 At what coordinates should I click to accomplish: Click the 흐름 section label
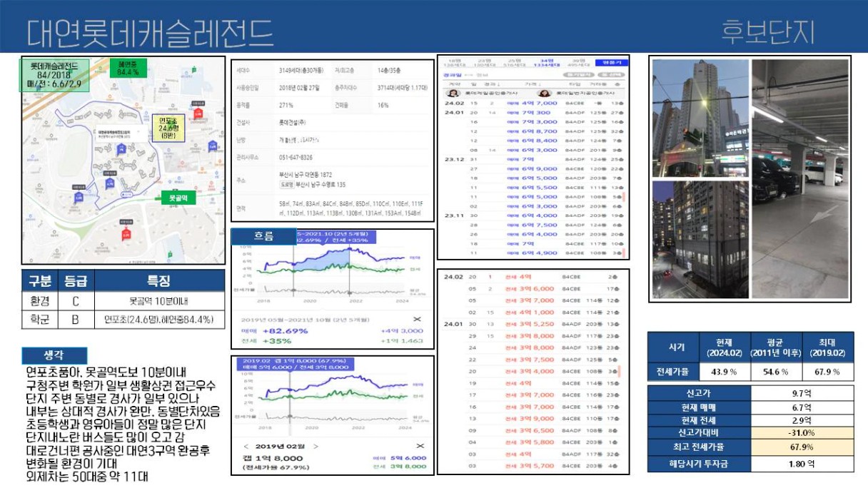pos(263,236)
